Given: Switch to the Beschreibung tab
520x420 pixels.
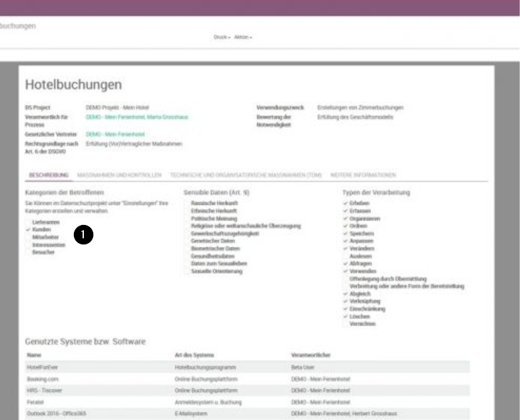Looking at the screenshot, I should pos(49,175).
